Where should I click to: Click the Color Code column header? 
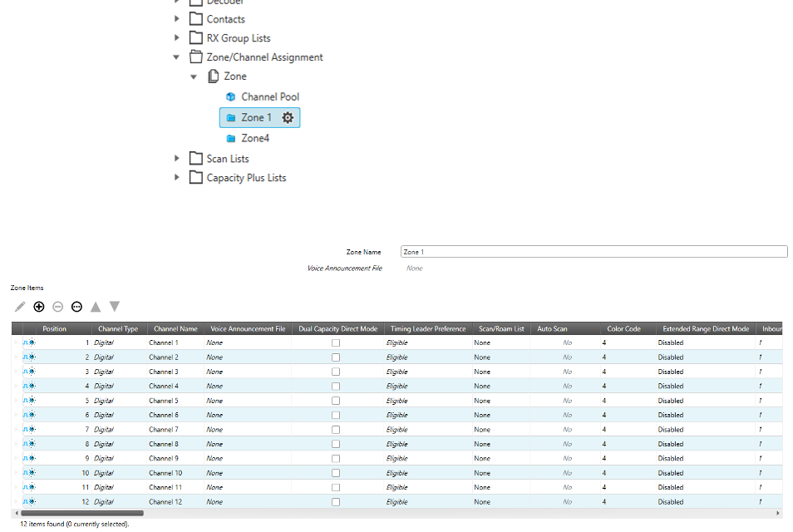coord(623,329)
